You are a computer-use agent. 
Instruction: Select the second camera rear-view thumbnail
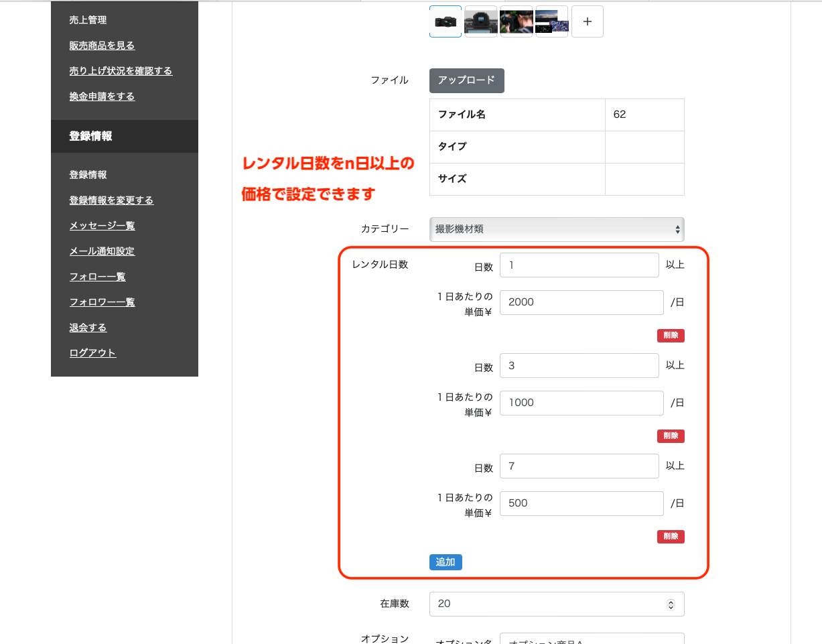point(480,21)
